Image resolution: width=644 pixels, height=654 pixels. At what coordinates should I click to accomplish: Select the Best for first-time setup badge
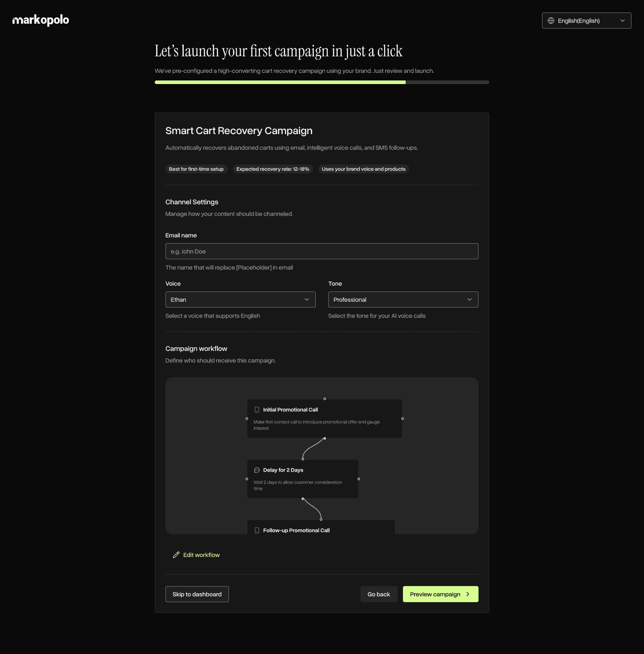coord(196,169)
